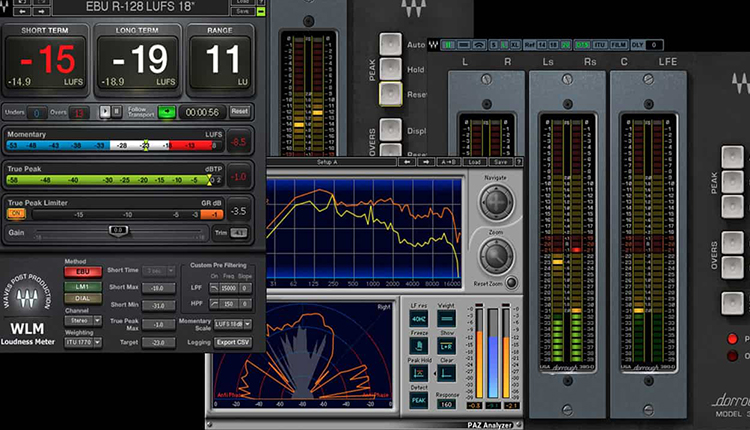Export loudness log with Export CSV

(x=232, y=342)
